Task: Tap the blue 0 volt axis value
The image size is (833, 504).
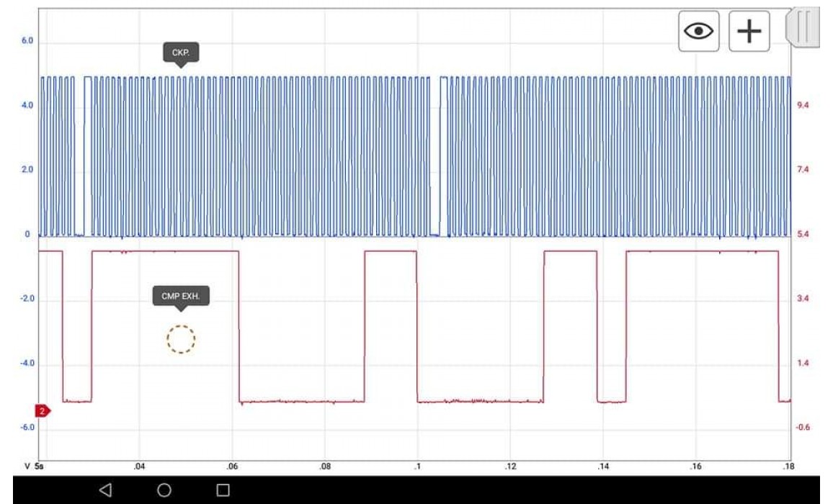Action: [x=27, y=234]
